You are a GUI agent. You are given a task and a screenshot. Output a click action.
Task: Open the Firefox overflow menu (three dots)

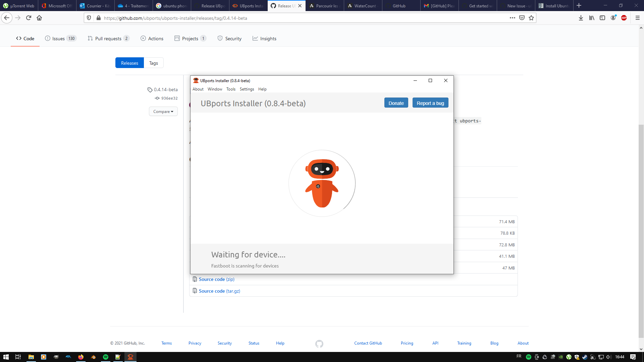[x=512, y=18]
